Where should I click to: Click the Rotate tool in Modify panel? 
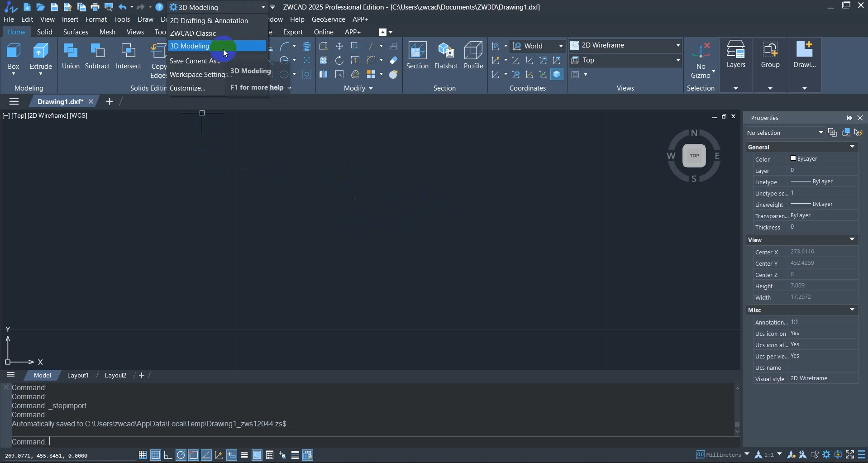point(339,60)
